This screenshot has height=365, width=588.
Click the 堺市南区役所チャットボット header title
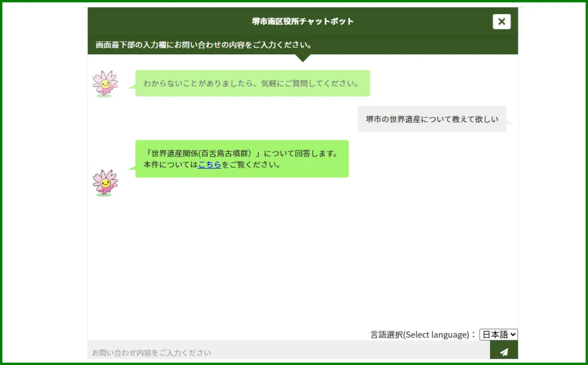302,22
